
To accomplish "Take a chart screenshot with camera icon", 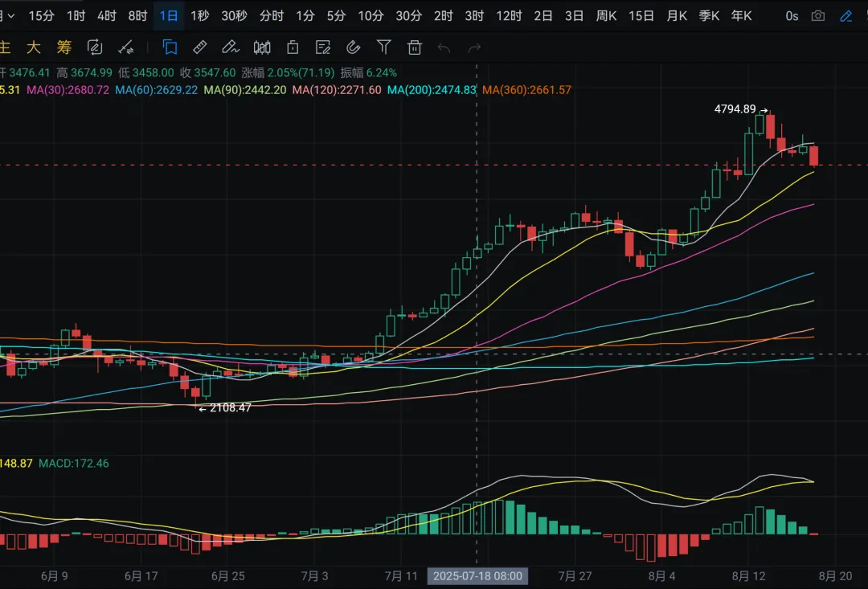I will (x=817, y=16).
